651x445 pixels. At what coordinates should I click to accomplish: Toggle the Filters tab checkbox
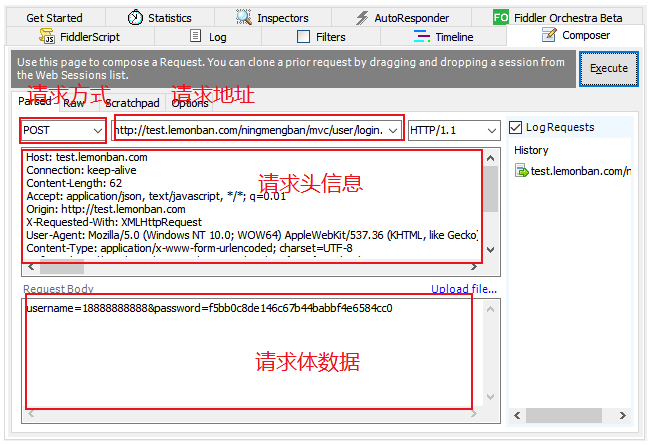tap(303, 37)
